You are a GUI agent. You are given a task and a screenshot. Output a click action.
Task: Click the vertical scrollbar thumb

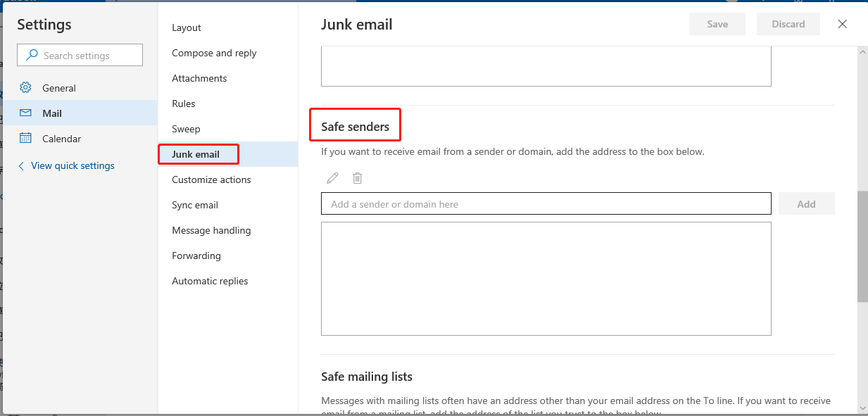click(x=862, y=246)
